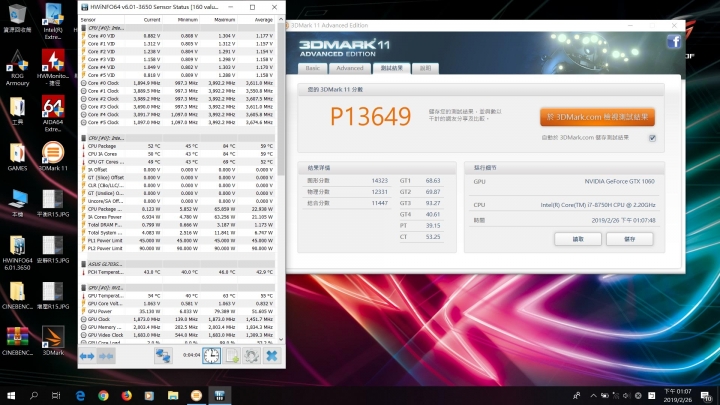The width and height of the screenshot is (720, 405).
Task: Collapse the CPU section listing CPU Package temperature
Action: click(x=84, y=138)
